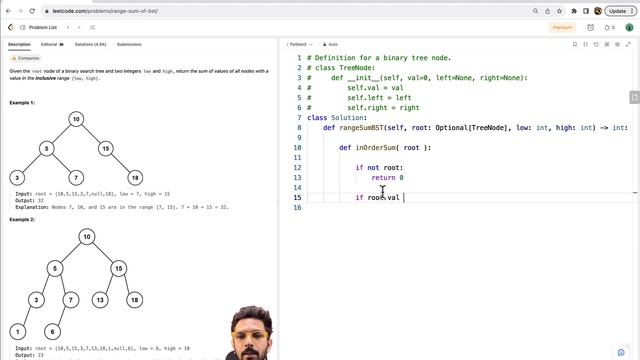Viewport: 640px width, 360px height.
Task: Open the browser zoom magnifier icon
Action: (536, 11)
